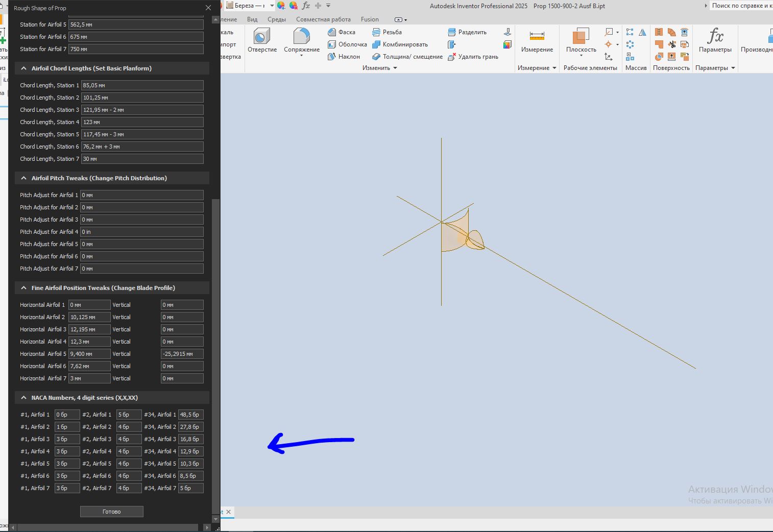This screenshot has width=773, height=532.
Task: Select the Комбинировать (Combine) tool
Action: point(400,44)
